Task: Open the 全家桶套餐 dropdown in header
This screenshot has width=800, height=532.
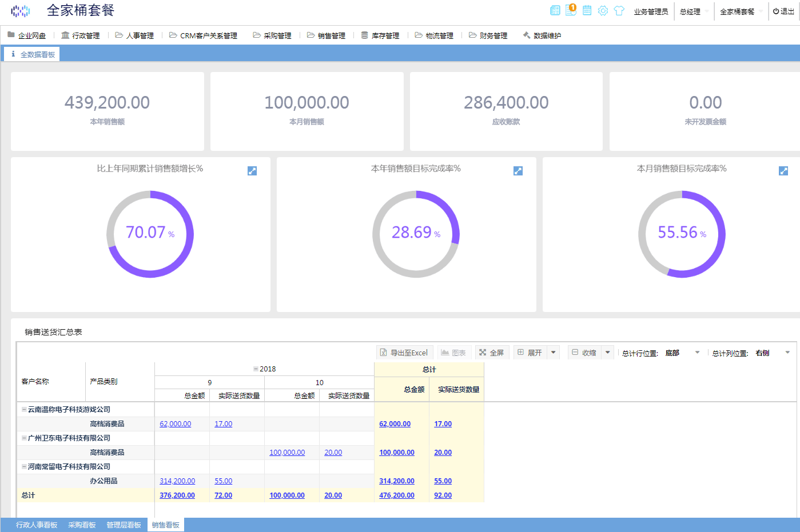Action: (x=741, y=11)
